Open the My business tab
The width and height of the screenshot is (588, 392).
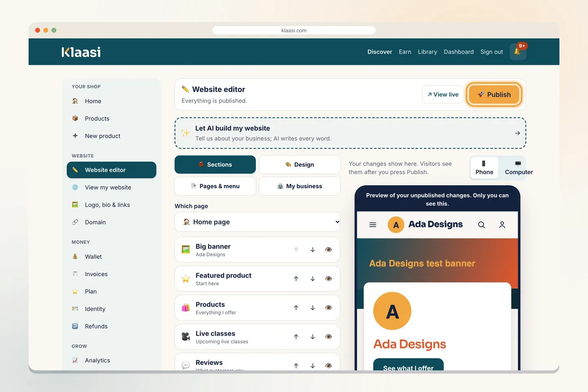coord(300,186)
